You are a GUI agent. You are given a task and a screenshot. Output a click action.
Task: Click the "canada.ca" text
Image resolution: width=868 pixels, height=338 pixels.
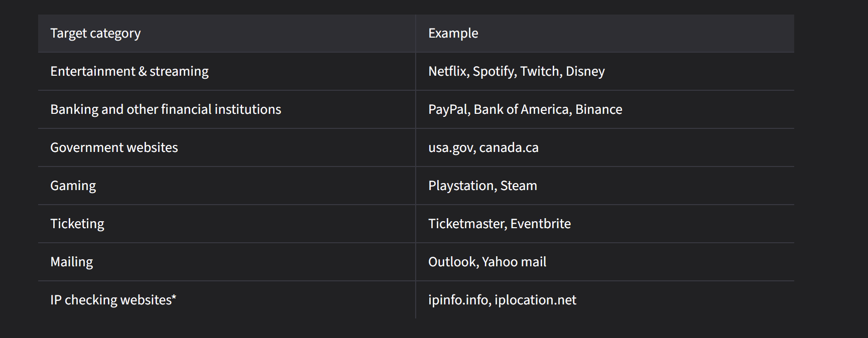(x=509, y=148)
